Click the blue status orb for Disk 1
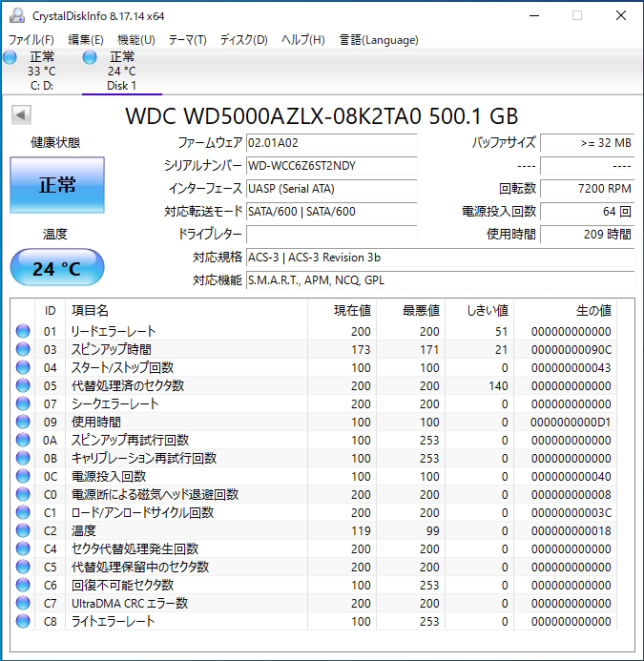 point(90,57)
